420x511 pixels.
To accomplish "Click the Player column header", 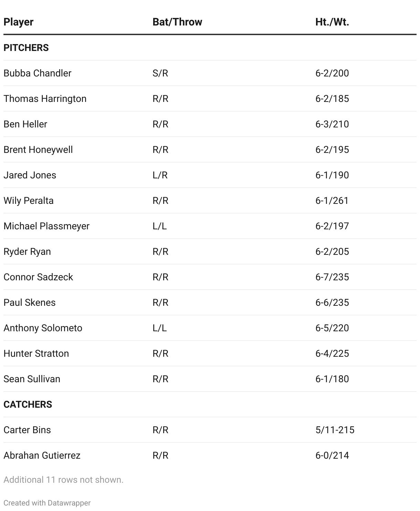I will point(18,22).
